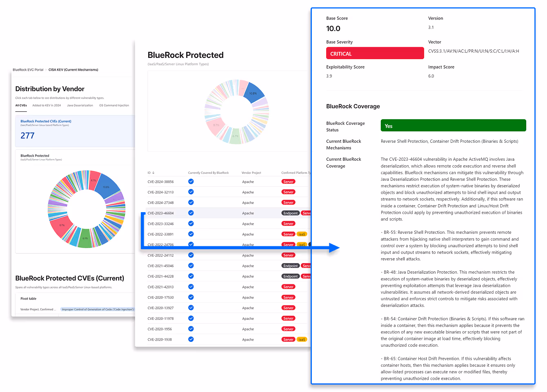
Task: Click covered checkmark for CVE-2024-27348
Action: 191,202
